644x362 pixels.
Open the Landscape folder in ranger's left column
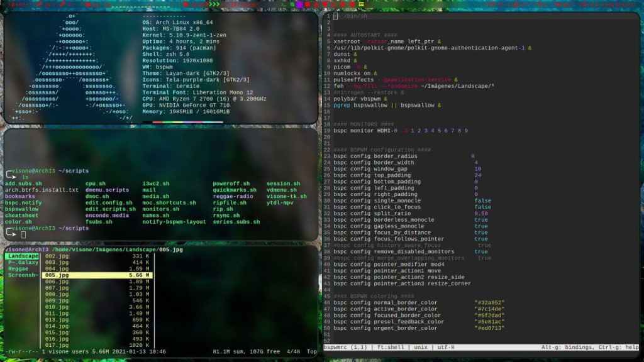click(x=23, y=256)
